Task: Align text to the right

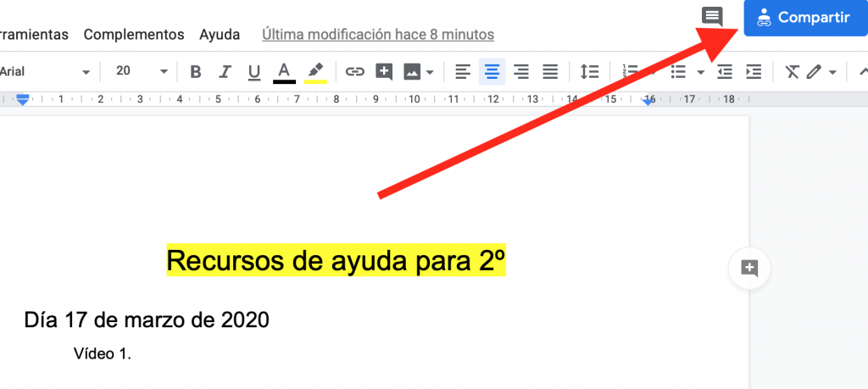Action: pyautogui.click(x=521, y=71)
